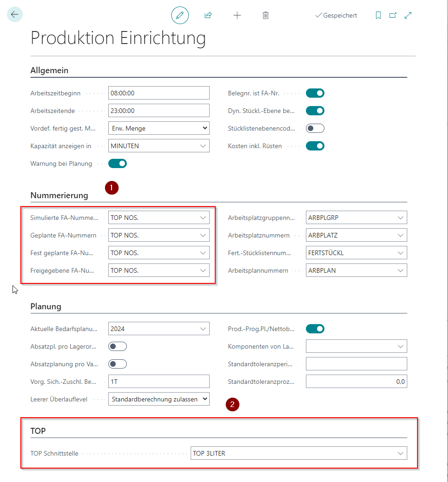Toggle Warnung bei Planung switch

tap(118, 163)
